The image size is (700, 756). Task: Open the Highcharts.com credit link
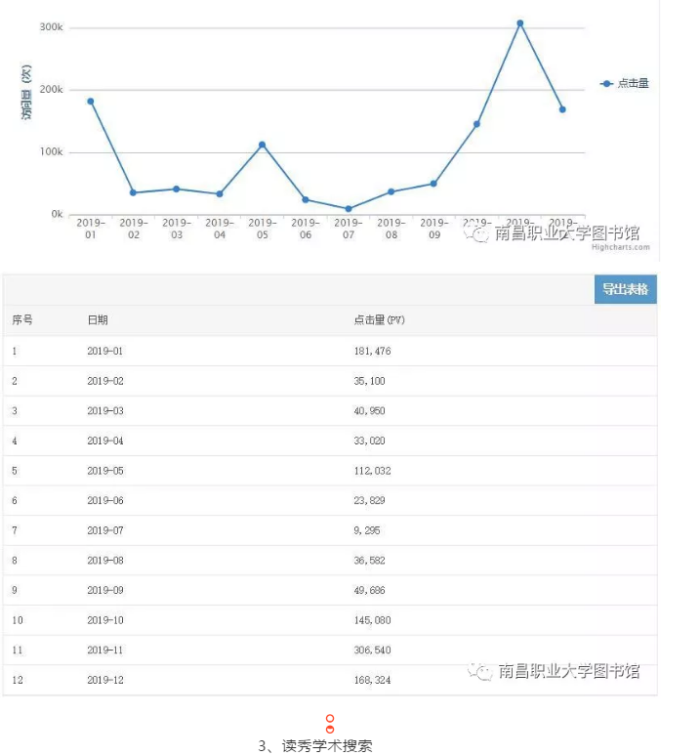[620, 248]
